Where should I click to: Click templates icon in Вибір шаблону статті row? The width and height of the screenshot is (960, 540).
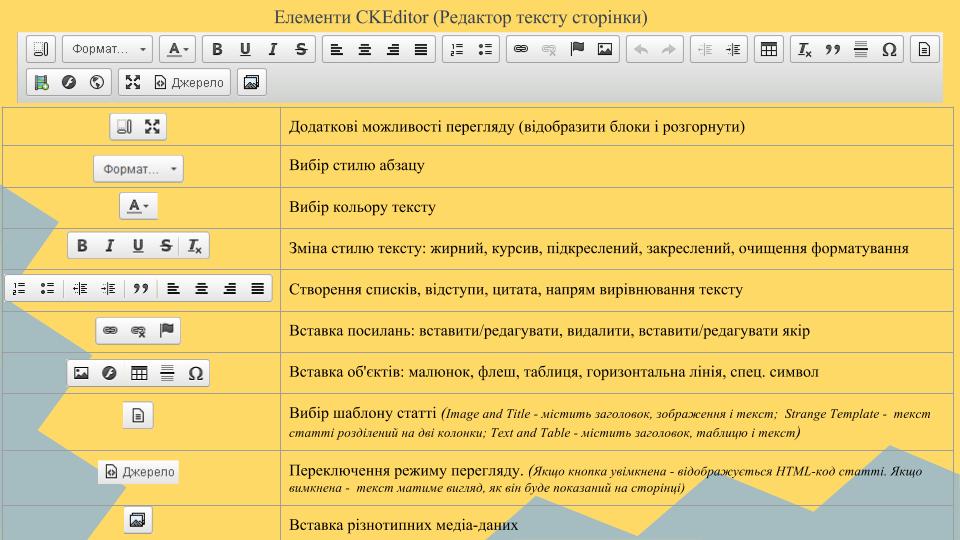point(138,416)
